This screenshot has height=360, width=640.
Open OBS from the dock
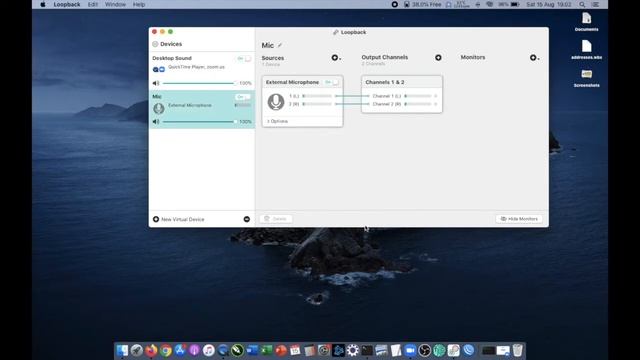tap(424, 350)
